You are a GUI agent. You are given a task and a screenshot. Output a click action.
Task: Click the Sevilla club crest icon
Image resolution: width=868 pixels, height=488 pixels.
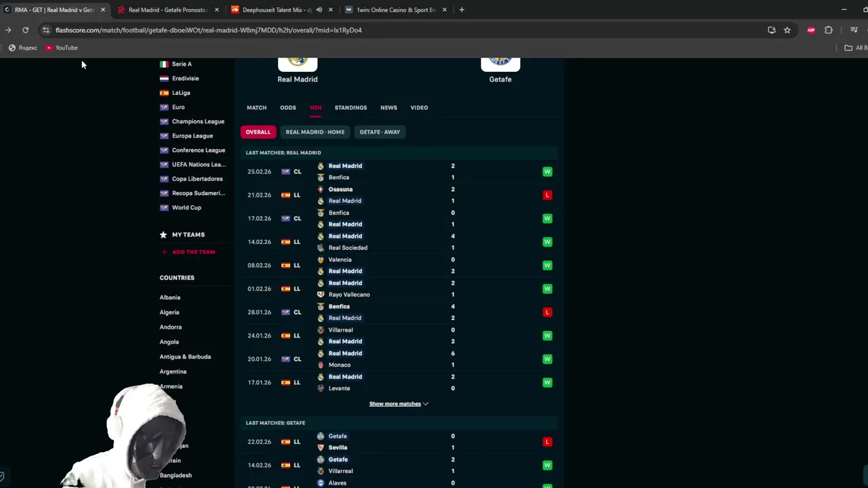[321, 448]
